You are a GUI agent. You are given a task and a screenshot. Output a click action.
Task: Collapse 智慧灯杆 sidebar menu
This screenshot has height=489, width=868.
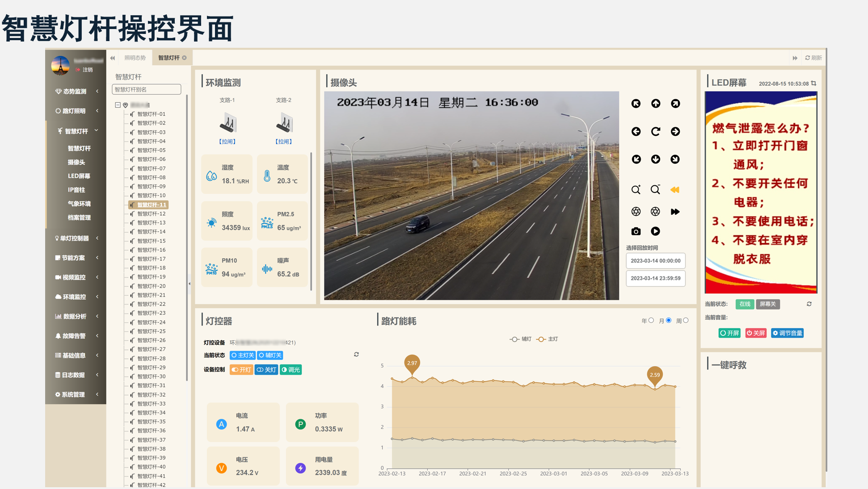coord(76,131)
